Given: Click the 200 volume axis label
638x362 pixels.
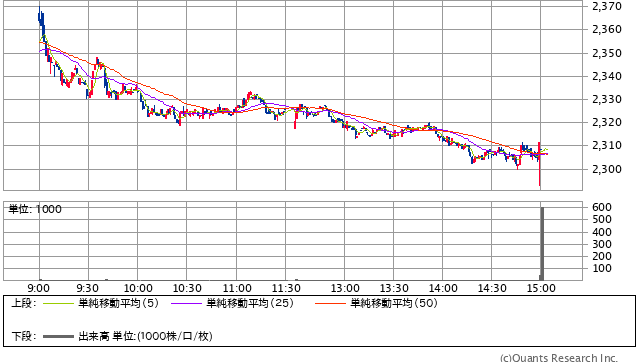Looking at the screenshot, I should tap(602, 256).
